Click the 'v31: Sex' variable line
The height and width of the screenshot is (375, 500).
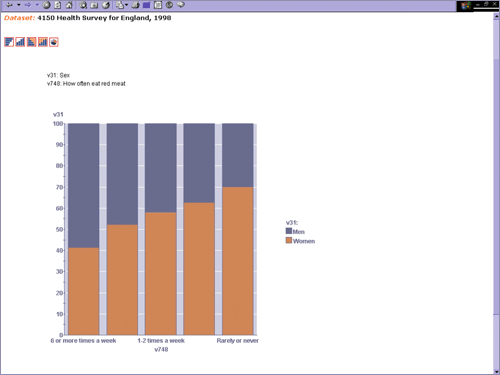tap(58, 75)
